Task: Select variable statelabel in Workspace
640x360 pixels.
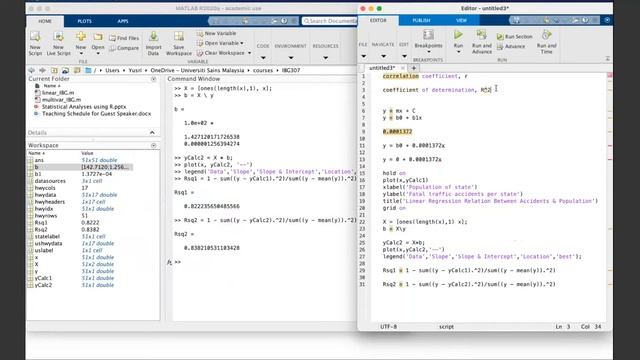Action: click(x=47, y=237)
